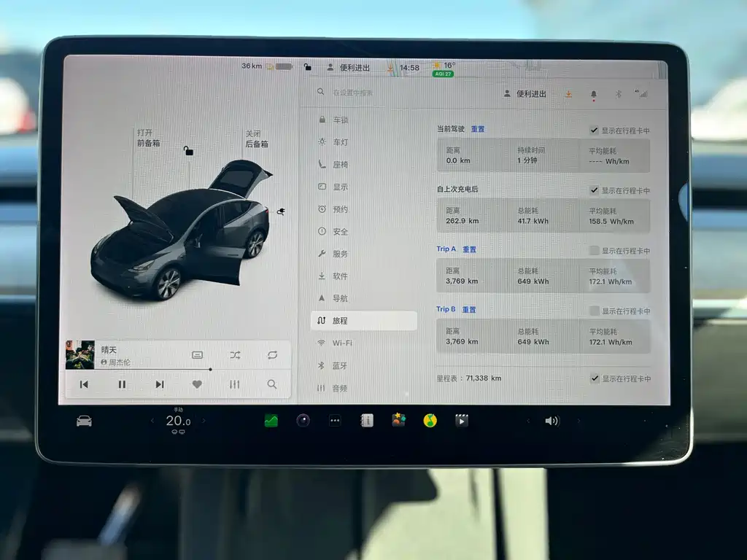The height and width of the screenshot is (560, 747).
Task: Decrease temperature with the left chevron
Action: [x=152, y=421]
